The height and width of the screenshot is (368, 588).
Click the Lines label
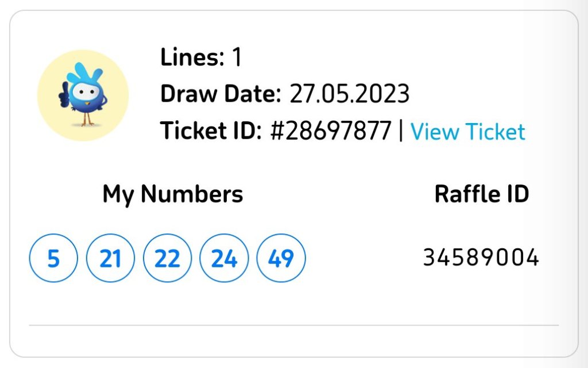[192, 57]
